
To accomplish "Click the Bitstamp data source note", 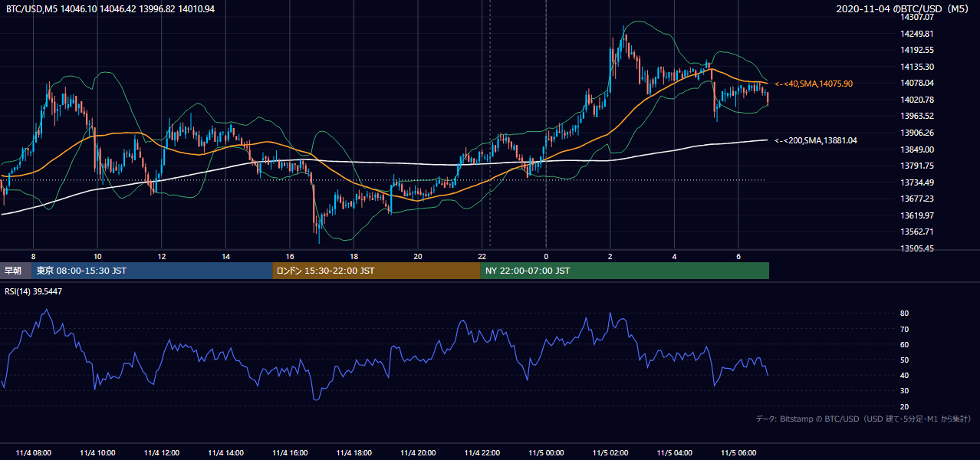I will coord(863,419).
